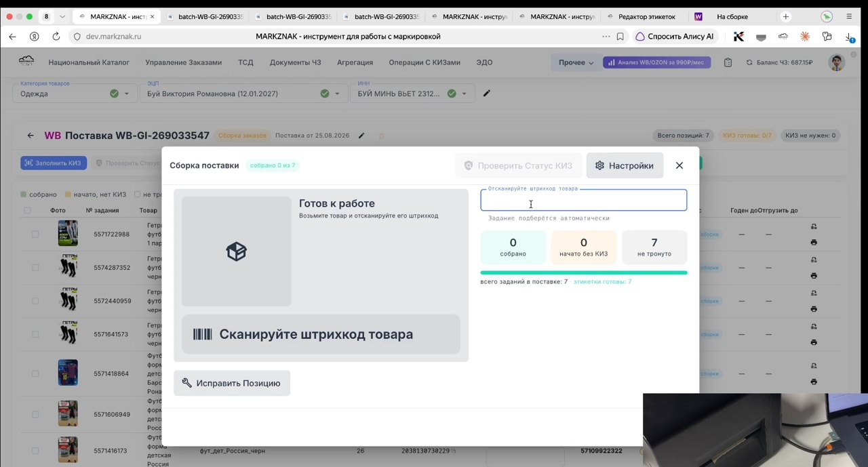The width and height of the screenshot is (868, 467).
Task: Expand the Прочее menu
Action: (576, 62)
